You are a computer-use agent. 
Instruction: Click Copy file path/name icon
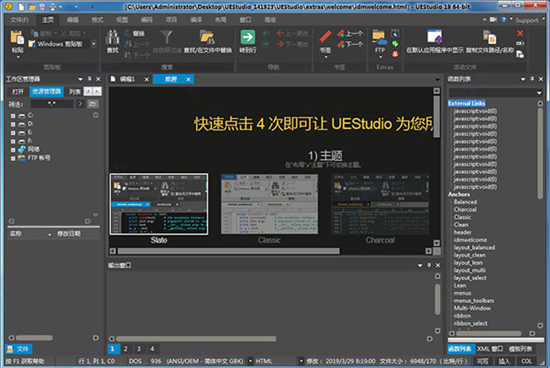(x=490, y=37)
